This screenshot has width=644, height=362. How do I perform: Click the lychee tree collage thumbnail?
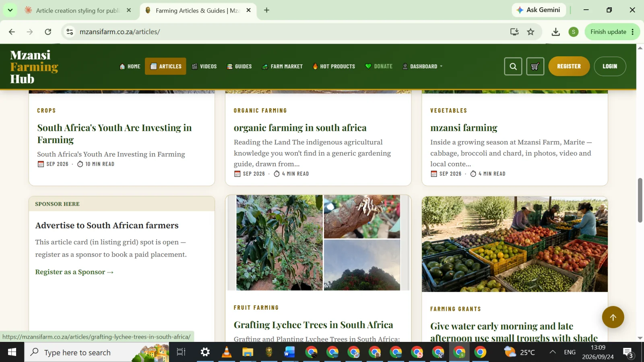(x=318, y=243)
